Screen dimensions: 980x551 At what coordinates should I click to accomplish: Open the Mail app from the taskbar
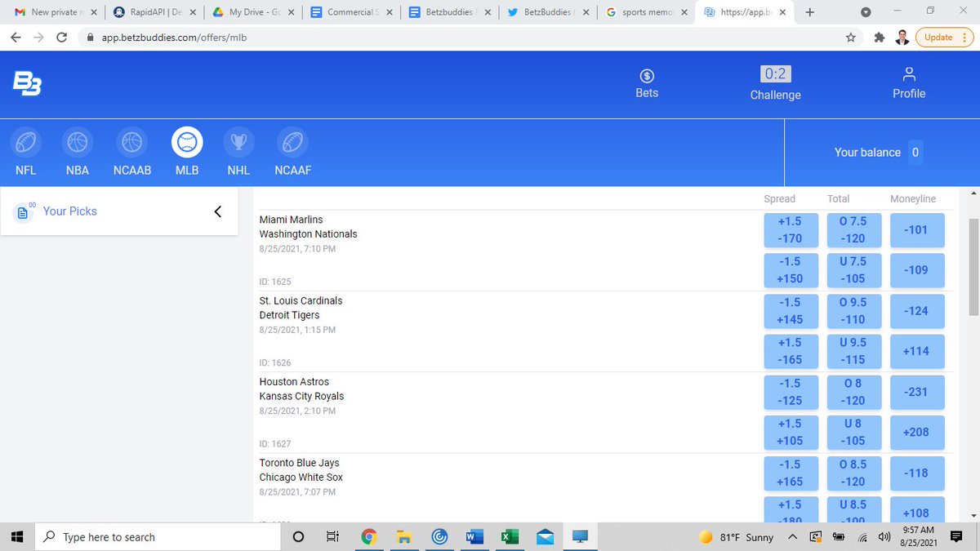545,536
